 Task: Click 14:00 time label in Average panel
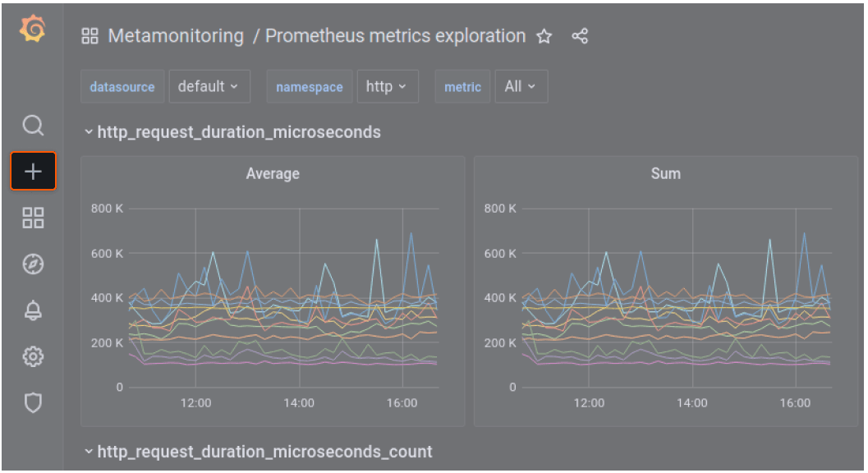coord(299,403)
